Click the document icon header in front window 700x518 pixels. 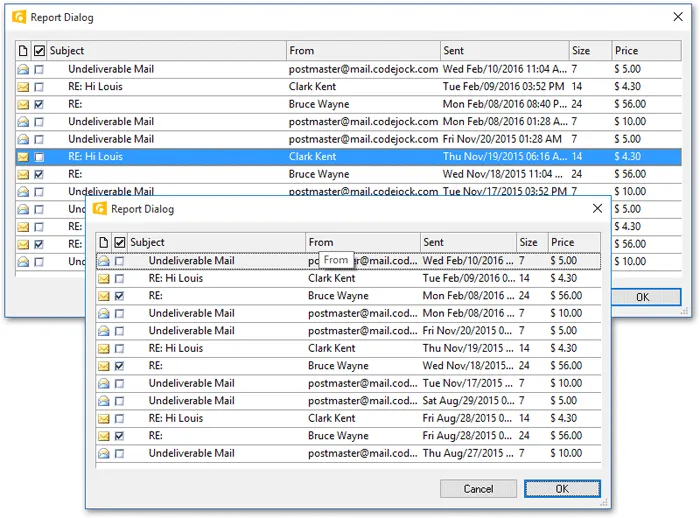click(104, 242)
